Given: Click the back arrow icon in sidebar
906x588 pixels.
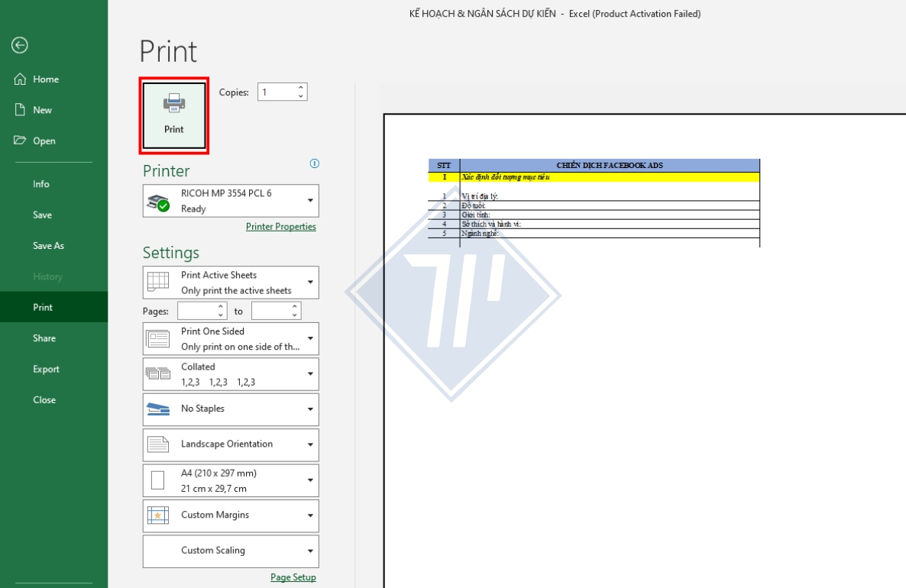Looking at the screenshot, I should click(x=20, y=46).
